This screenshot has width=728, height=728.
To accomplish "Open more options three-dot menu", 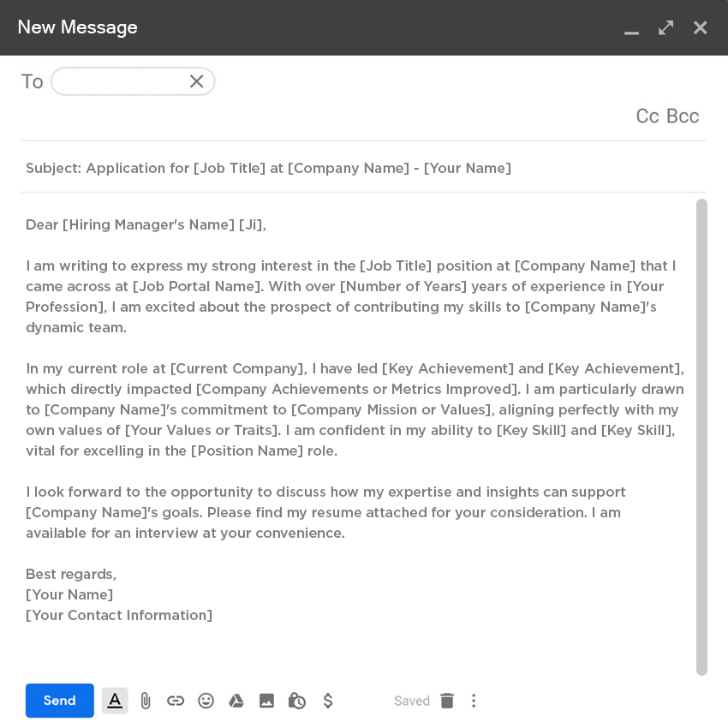I will coord(474,701).
